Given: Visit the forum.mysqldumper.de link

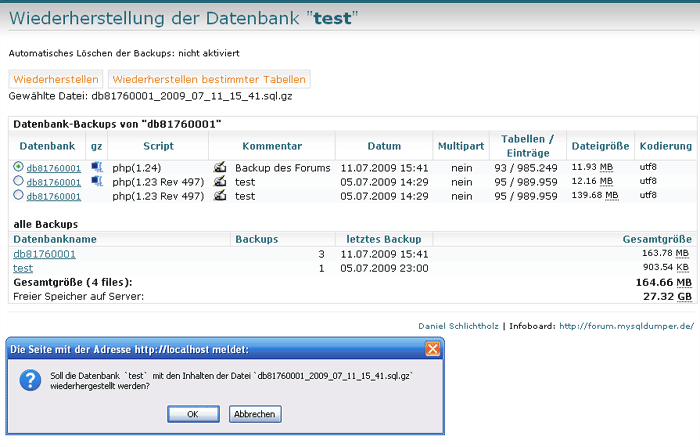Looking at the screenshot, I should coord(626,325).
